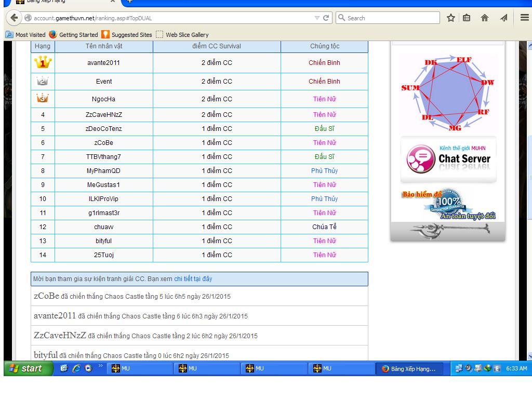Reload the ranking page
Image resolution: width=532 pixels, height=399 pixels.
[x=326, y=18]
